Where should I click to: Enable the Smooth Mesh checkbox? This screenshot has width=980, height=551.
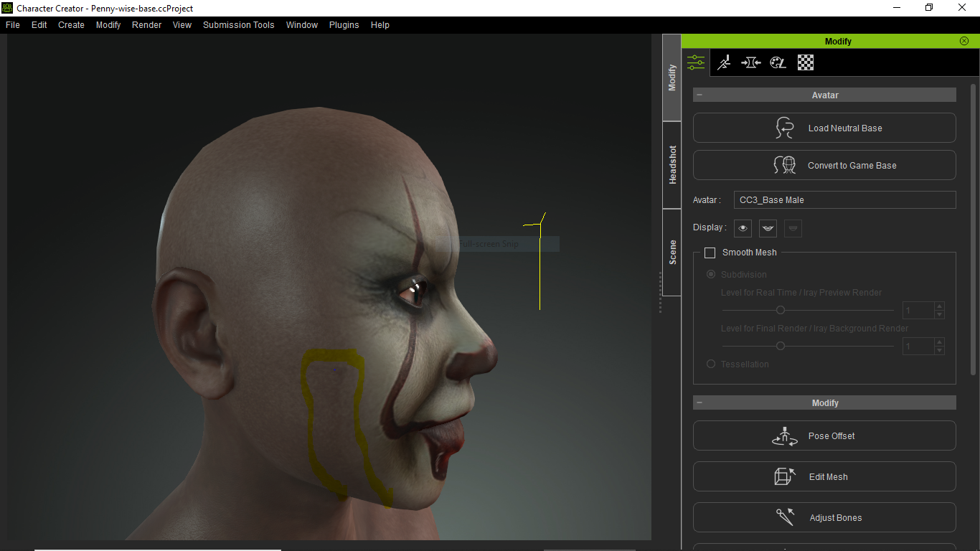[x=710, y=253]
